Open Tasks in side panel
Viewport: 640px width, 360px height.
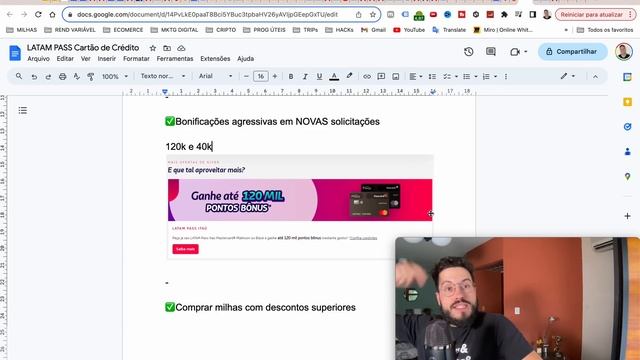pyautogui.click(x=627, y=127)
